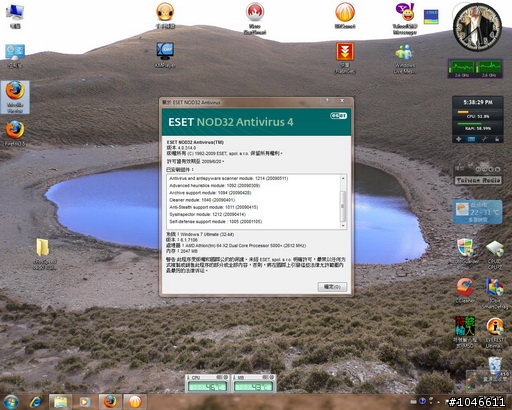Switch to Firefox on the taskbar
This screenshot has height=410, width=512.
click(110, 402)
